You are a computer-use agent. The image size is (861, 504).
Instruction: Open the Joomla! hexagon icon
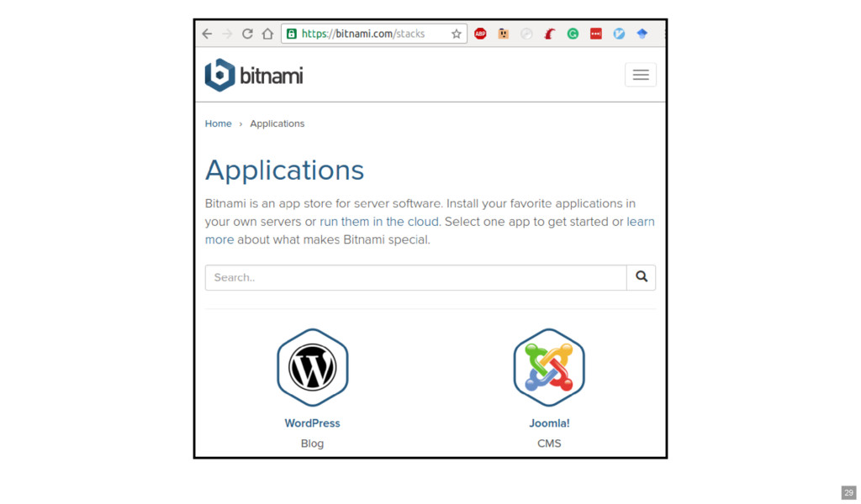point(549,367)
